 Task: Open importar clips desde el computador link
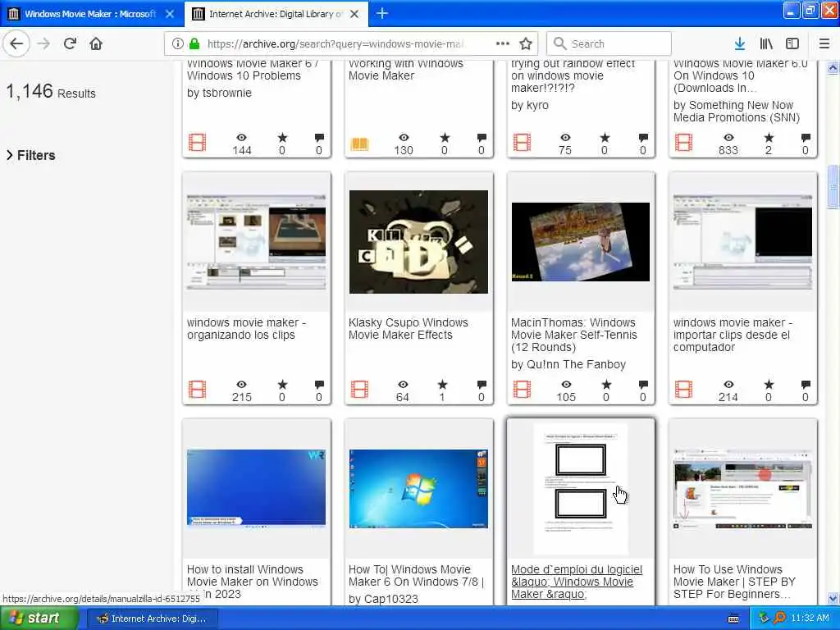[733, 335]
